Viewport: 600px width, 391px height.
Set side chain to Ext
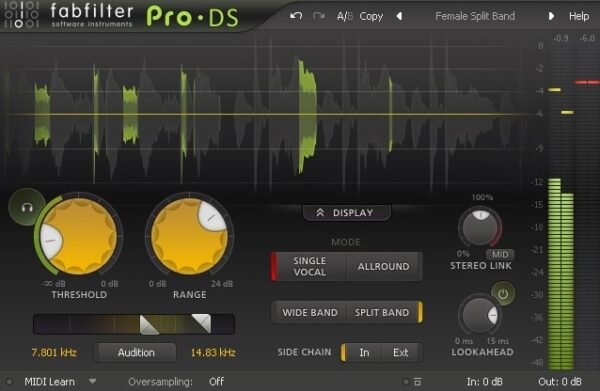(401, 352)
